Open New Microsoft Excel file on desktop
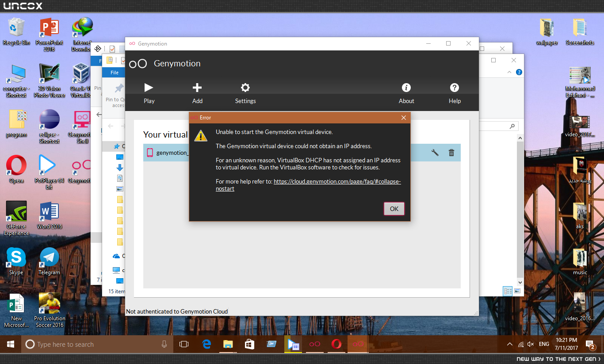Viewport: 604px width, 364px height. tap(16, 310)
